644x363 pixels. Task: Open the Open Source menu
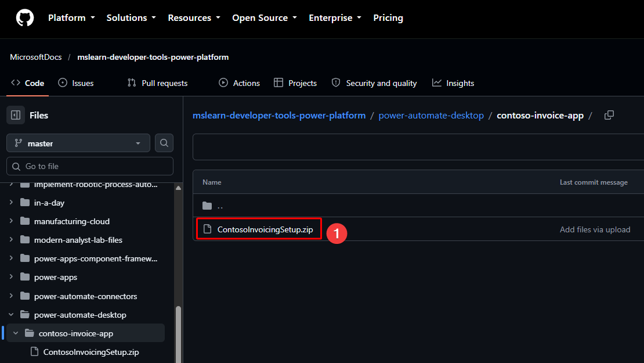265,18
